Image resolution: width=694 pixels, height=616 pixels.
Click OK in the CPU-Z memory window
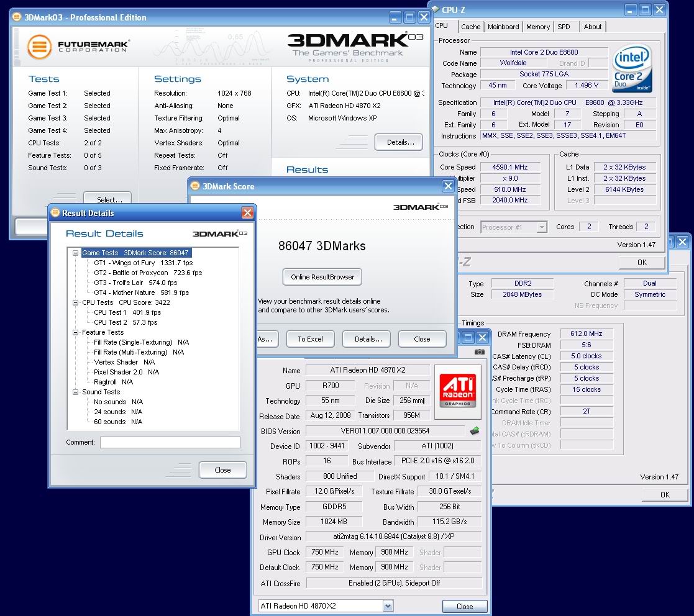[x=665, y=495]
